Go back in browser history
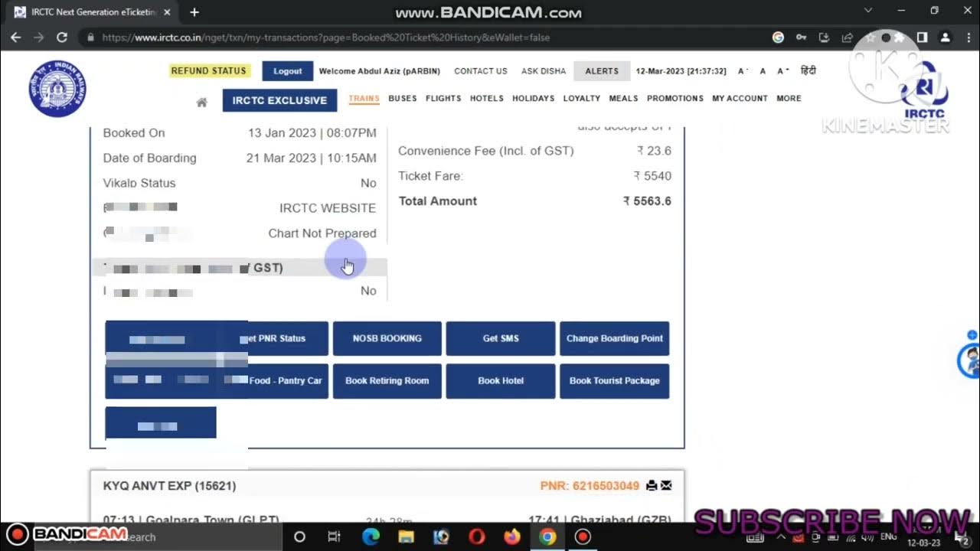The height and width of the screenshot is (551, 980). (16, 37)
